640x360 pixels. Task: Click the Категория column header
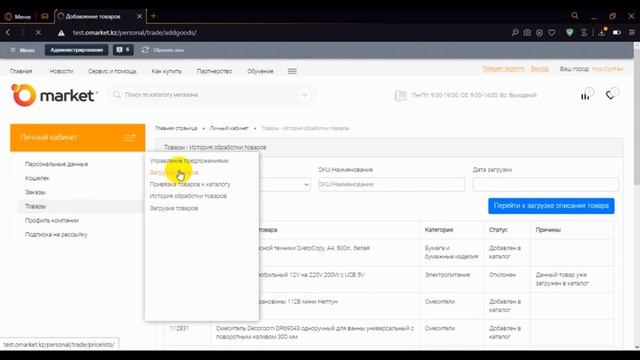[439, 230]
